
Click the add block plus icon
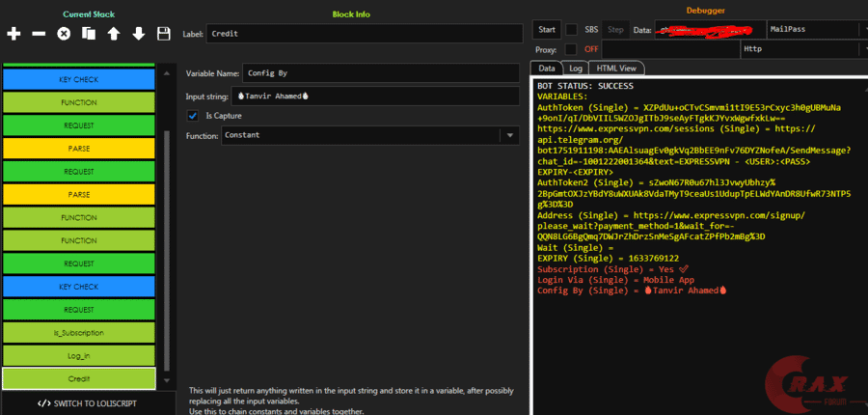point(14,34)
